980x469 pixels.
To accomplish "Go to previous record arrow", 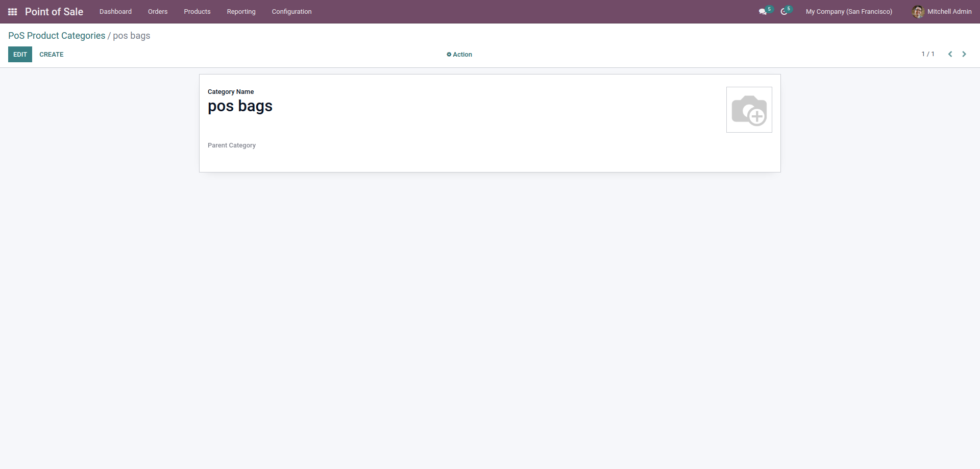I will (950, 54).
